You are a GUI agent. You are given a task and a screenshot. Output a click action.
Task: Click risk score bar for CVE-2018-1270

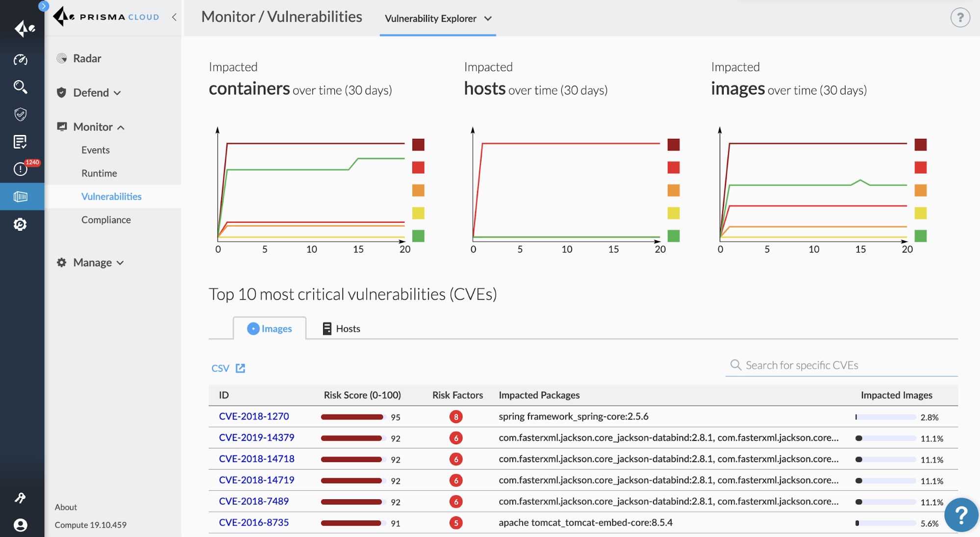coord(353,417)
